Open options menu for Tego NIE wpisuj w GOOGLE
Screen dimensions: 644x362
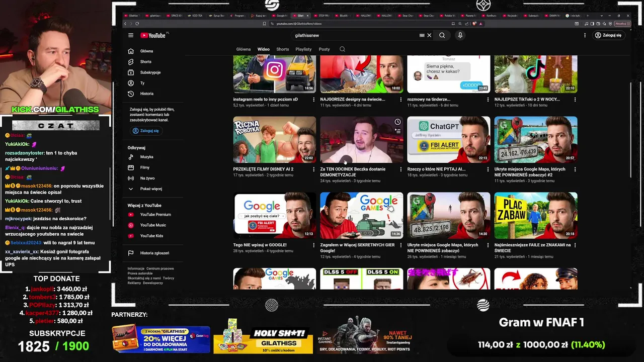[x=313, y=245]
